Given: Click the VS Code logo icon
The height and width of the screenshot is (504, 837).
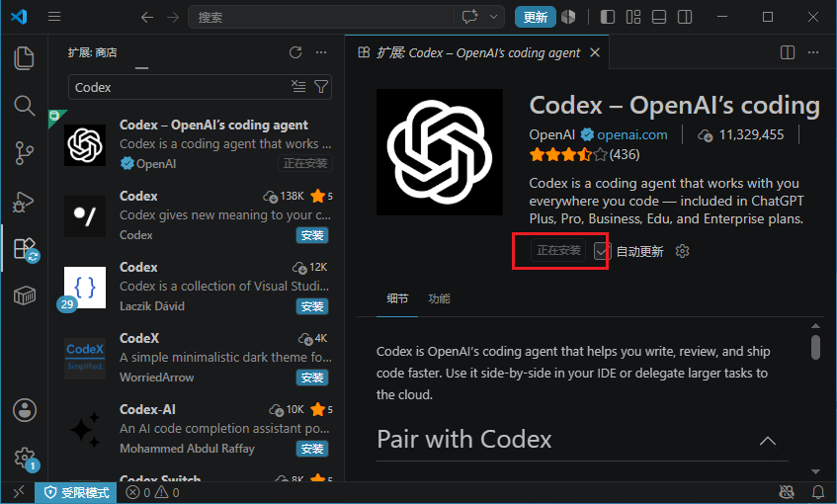Looking at the screenshot, I should [x=19, y=17].
